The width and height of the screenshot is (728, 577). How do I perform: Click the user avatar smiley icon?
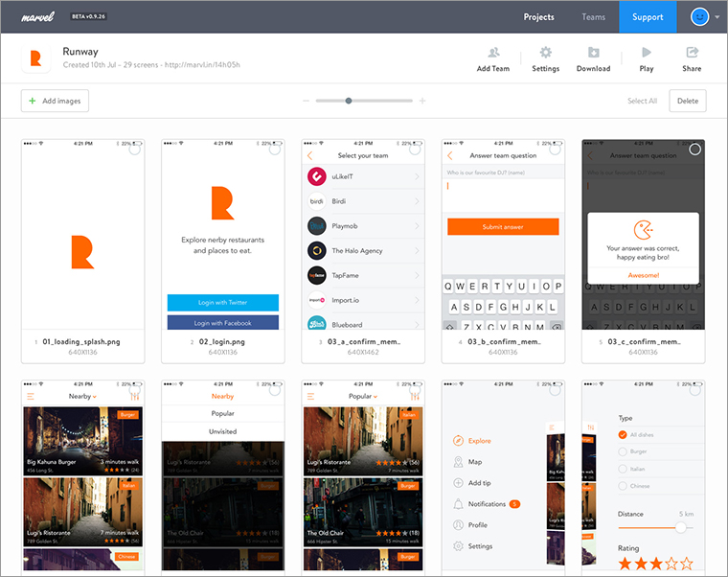click(699, 17)
